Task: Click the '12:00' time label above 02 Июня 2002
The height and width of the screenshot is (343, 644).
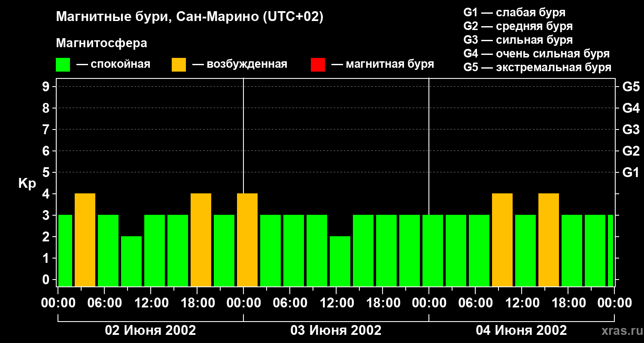Action: [151, 303]
